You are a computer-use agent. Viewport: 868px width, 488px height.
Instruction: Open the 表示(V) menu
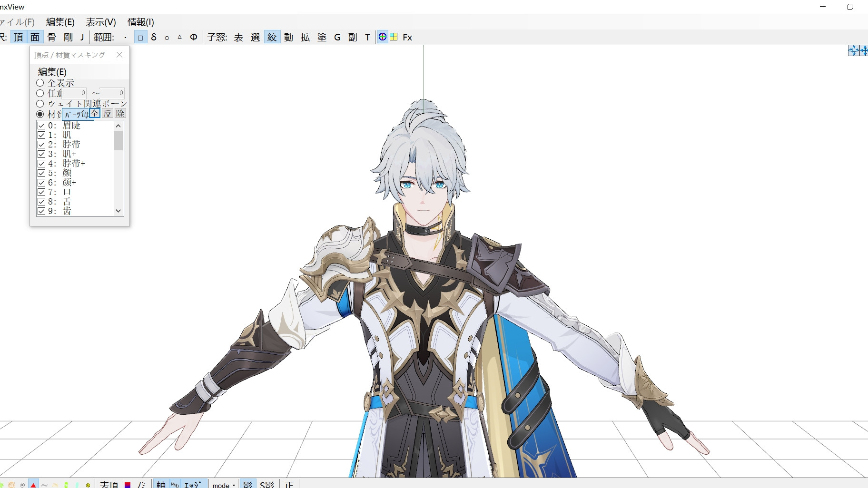coord(101,22)
